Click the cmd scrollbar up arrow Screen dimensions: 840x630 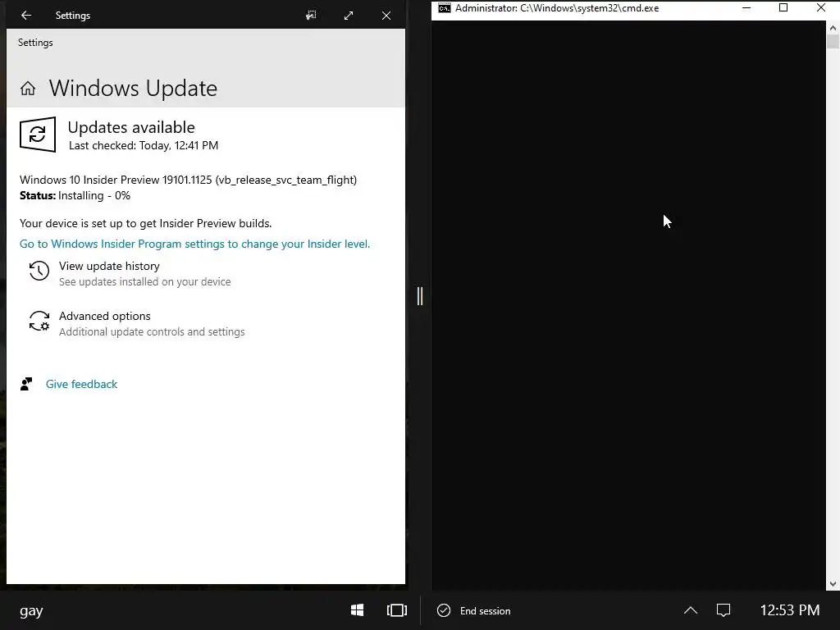tap(833, 28)
